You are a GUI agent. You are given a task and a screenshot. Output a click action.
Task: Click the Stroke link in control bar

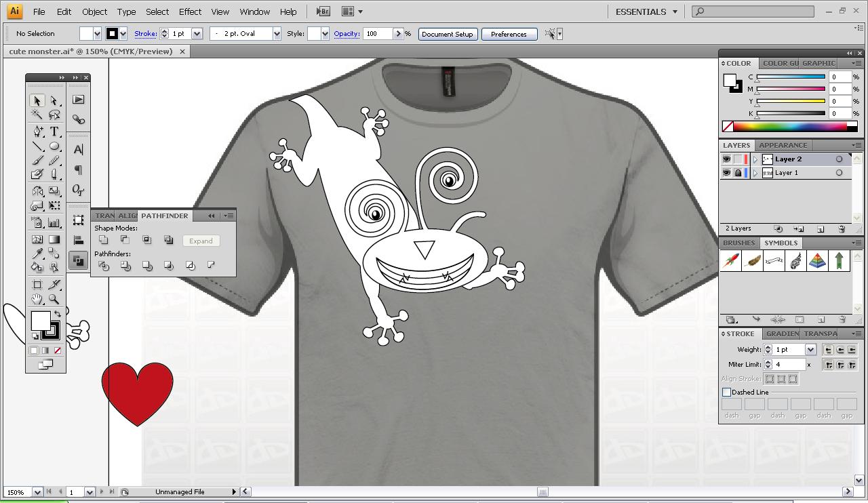point(145,33)
